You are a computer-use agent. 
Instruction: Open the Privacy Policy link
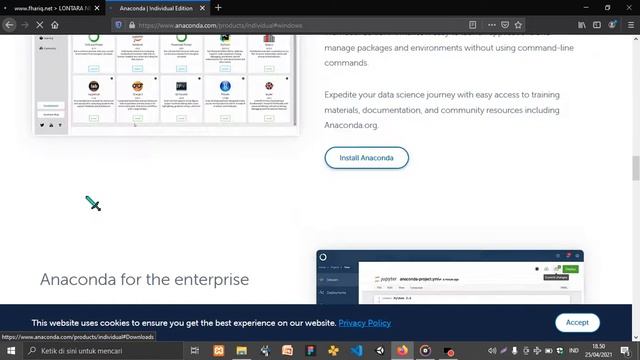(364, 323)
